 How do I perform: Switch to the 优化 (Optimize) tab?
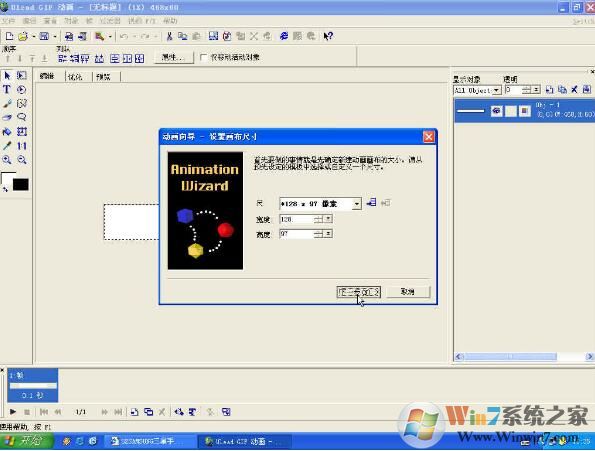tap(75, 77)
